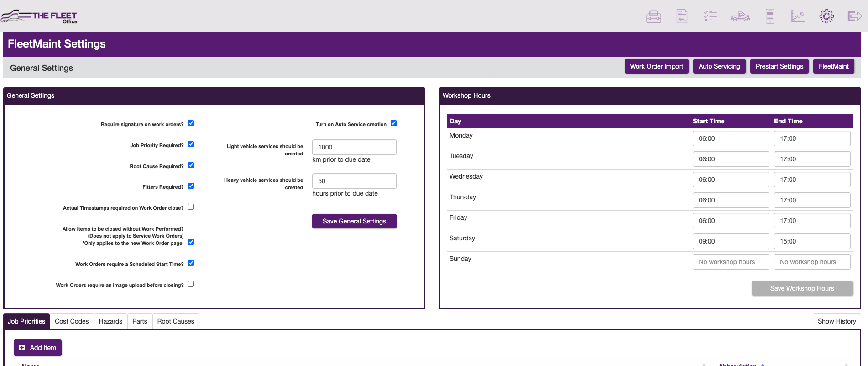This screenshot has width=868, height=366.
Task: Click the 'km prior to due date' text
Action: coord(341,159)
